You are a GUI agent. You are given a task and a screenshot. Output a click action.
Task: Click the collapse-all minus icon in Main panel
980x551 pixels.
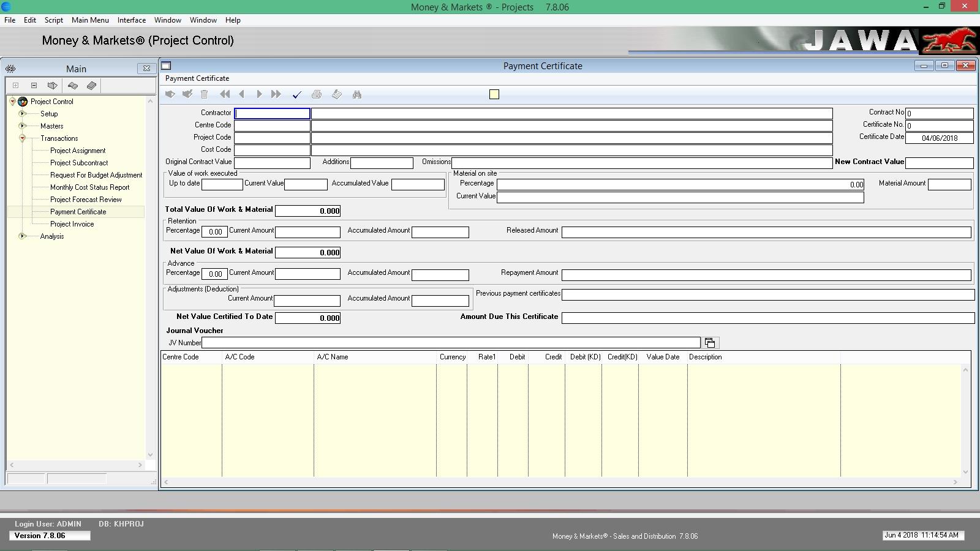point(34,86)
